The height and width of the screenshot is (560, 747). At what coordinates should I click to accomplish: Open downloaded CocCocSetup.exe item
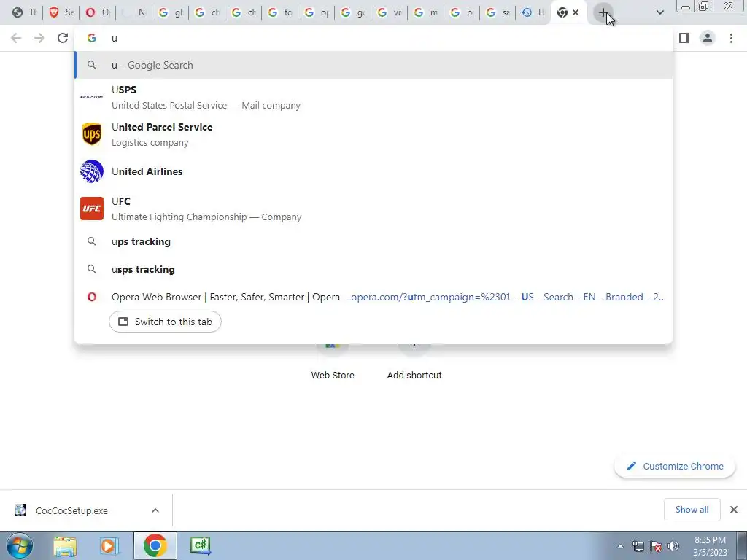(71, 510)
